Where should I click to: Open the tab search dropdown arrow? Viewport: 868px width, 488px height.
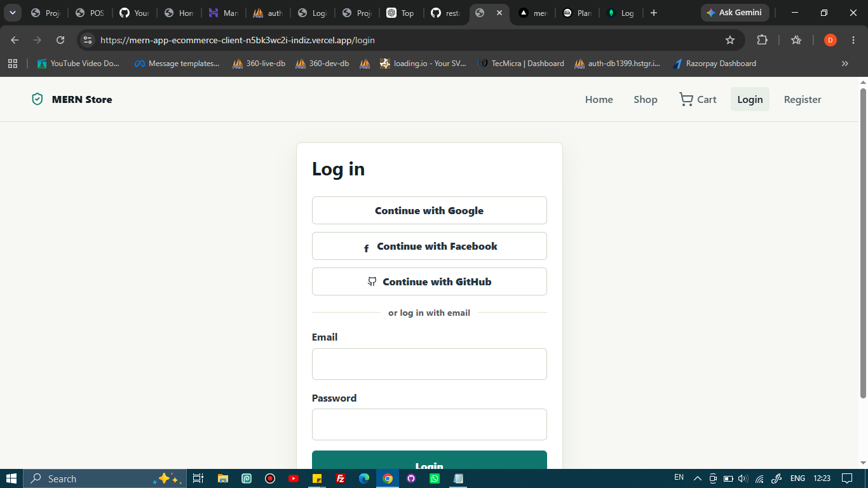tap(12, 13)
